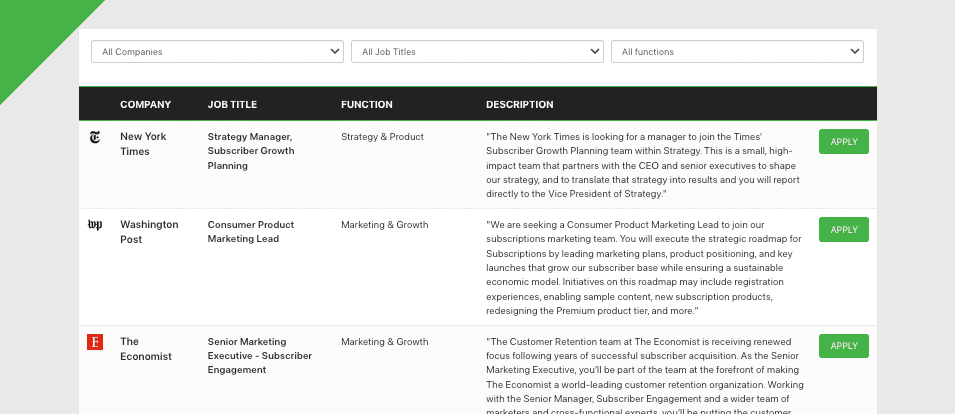Click the FUNCTION column header
This screenshot has width=955, height=414.
[x=367, y=105]
